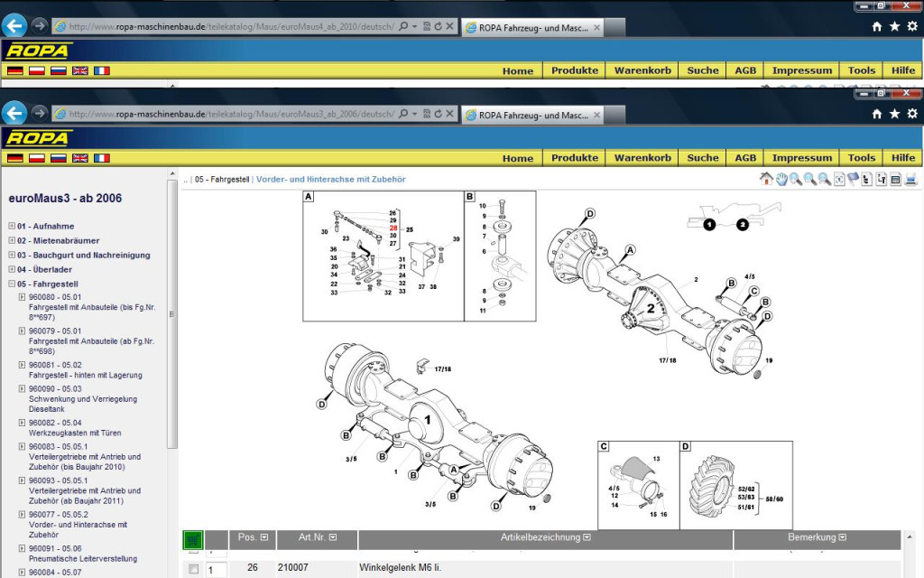Open favorites star in front window
This screenshot has height=578, width=924.
tap(894, 114)
